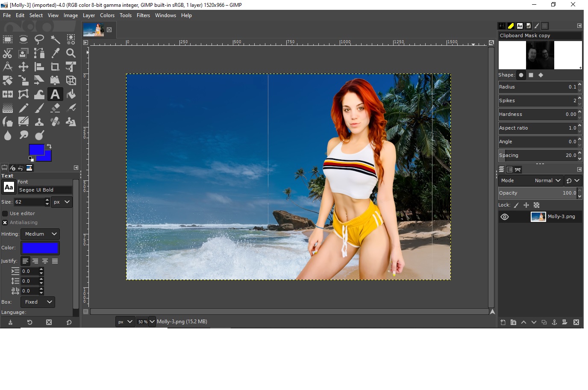
Task: Hide the Molly-3.png layer with eye icon
Action: 505,217
